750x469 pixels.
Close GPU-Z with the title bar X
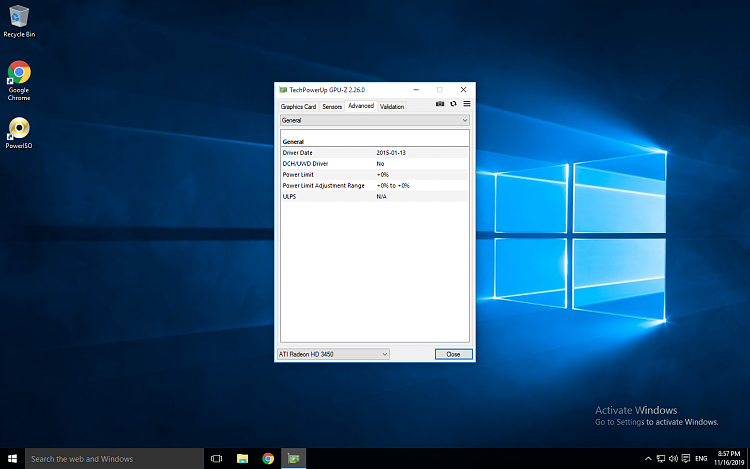click(x=463, y=90)
